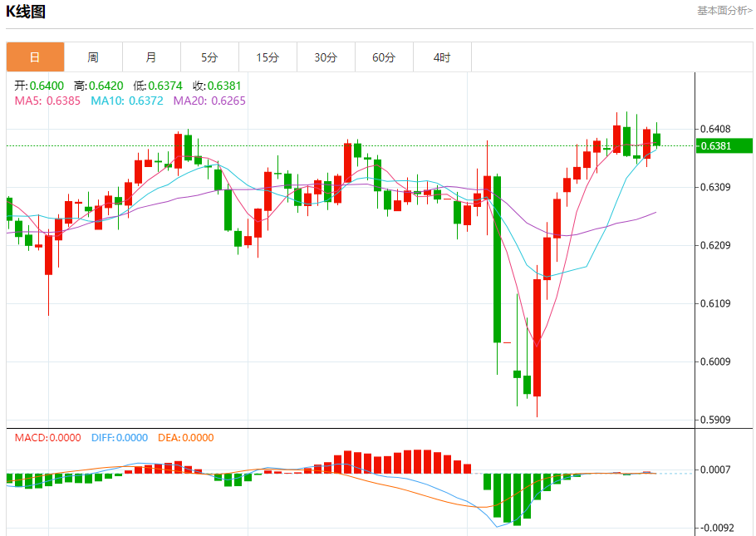Click the 0.6309 price axis label
Viewport: 756px width, 536px height.
(x=715, y=187)
